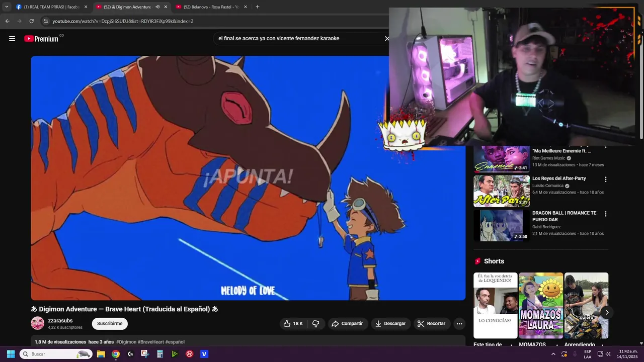This screenshot has width=644, height=362.
Task: Open the #español hashtag link
Action: tap(175, 342)
